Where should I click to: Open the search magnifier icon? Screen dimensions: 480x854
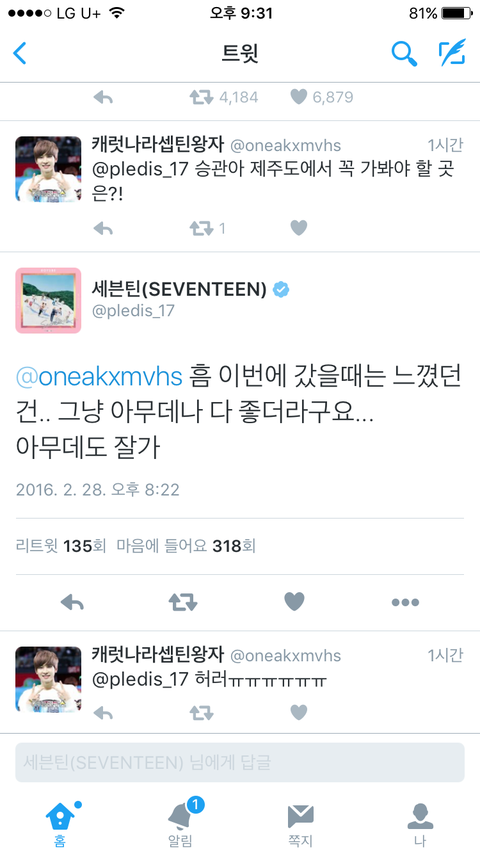pos(404,53)
